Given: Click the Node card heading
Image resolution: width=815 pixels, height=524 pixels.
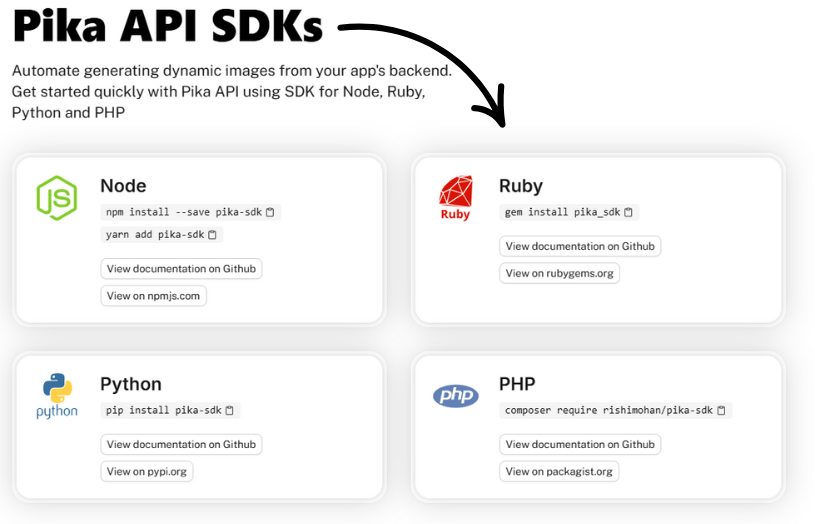Looking at the screenshot, I should click(x=123, y=186).
